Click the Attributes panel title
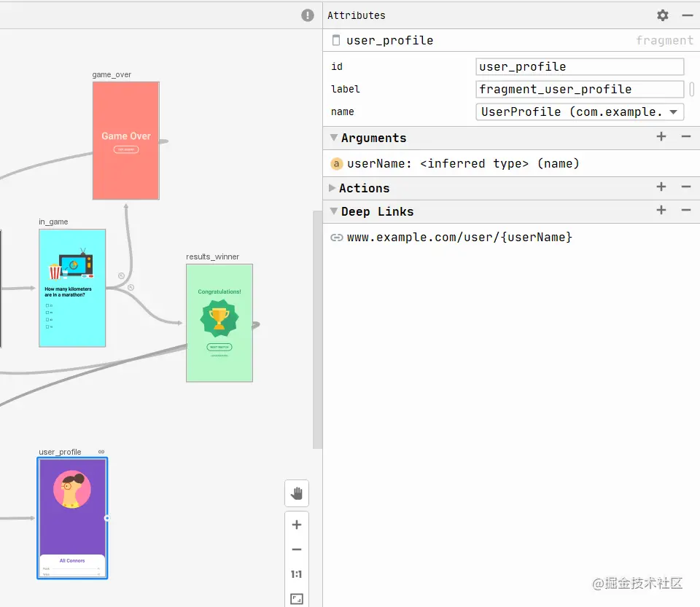 pyautogui.click(x=357, y=15)
